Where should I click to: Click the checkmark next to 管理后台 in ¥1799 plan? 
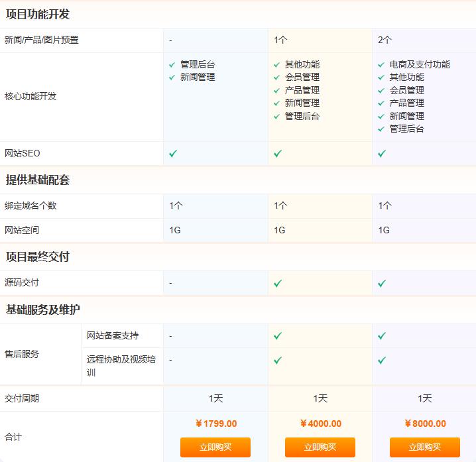(x=172, y=65)
